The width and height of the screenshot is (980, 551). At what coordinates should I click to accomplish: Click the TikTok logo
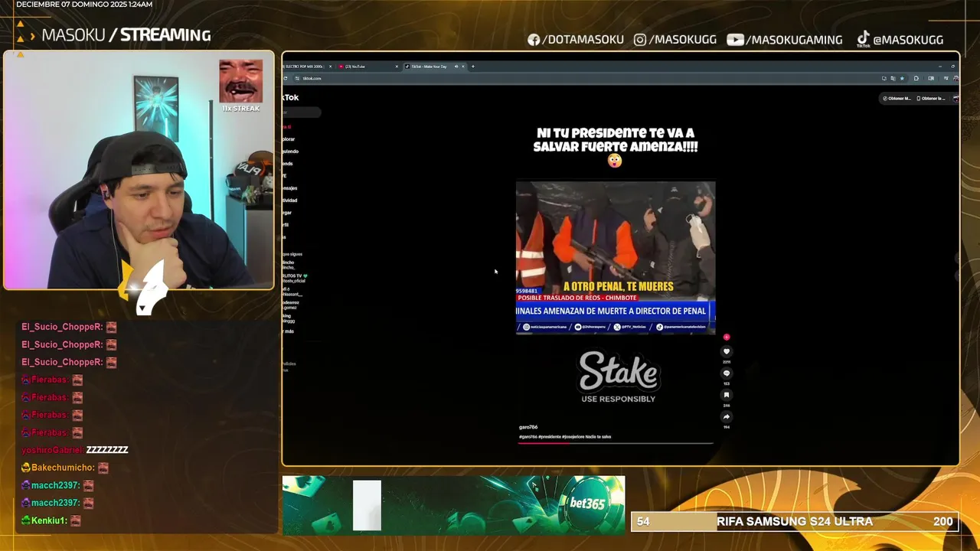pos(291,97)
